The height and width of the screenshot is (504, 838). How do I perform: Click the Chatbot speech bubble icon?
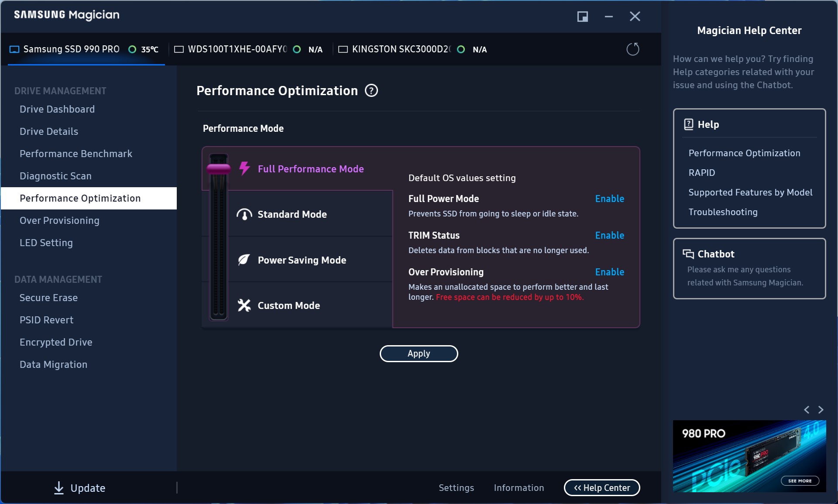tap(688, 254)
